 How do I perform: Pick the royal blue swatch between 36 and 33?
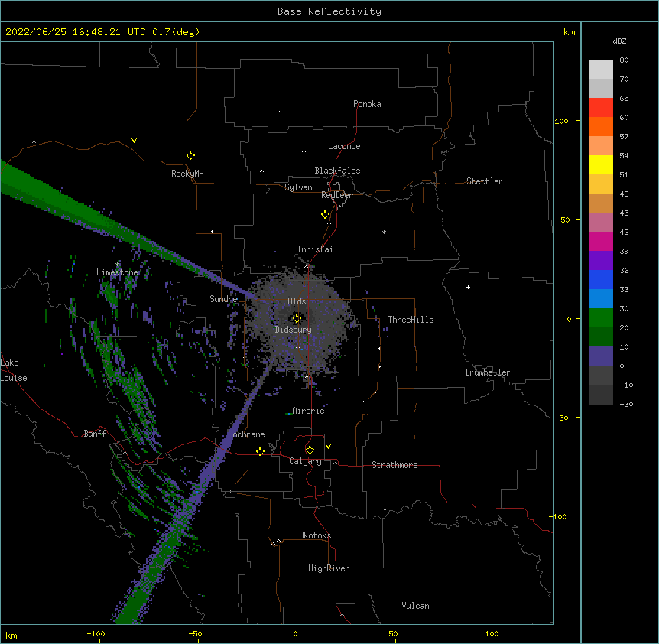pyautogui.click(x=601, y=279)
